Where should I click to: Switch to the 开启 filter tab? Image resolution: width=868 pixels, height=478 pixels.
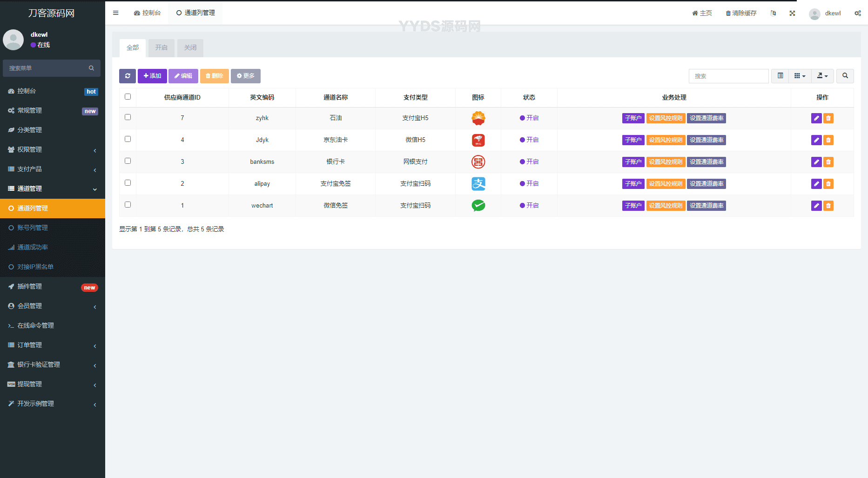click(x=161, y=48)
